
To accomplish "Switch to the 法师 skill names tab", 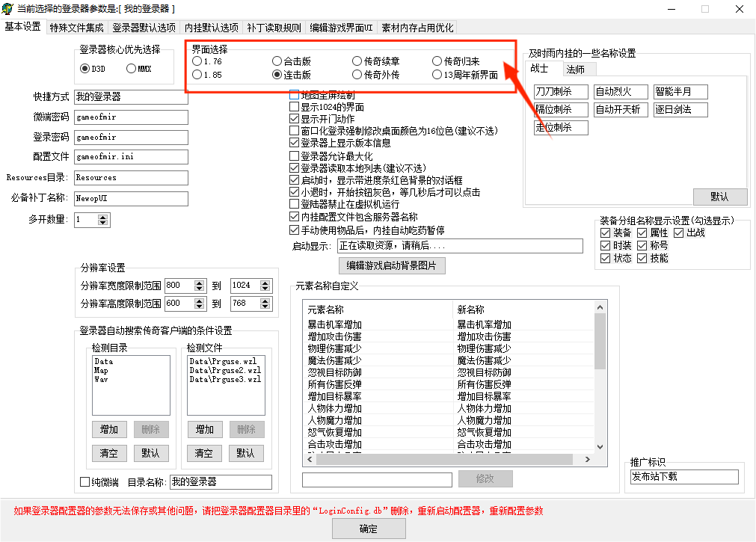I will coord(575,70).
